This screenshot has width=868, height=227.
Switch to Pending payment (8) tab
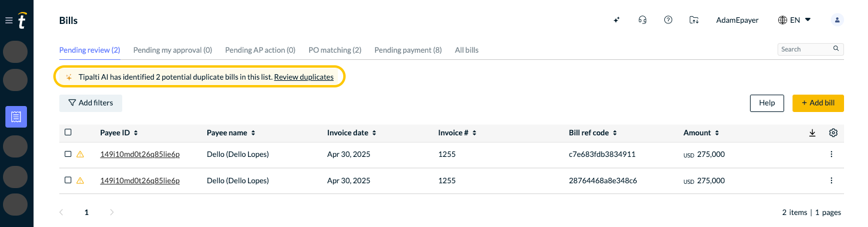coord(408,50)
